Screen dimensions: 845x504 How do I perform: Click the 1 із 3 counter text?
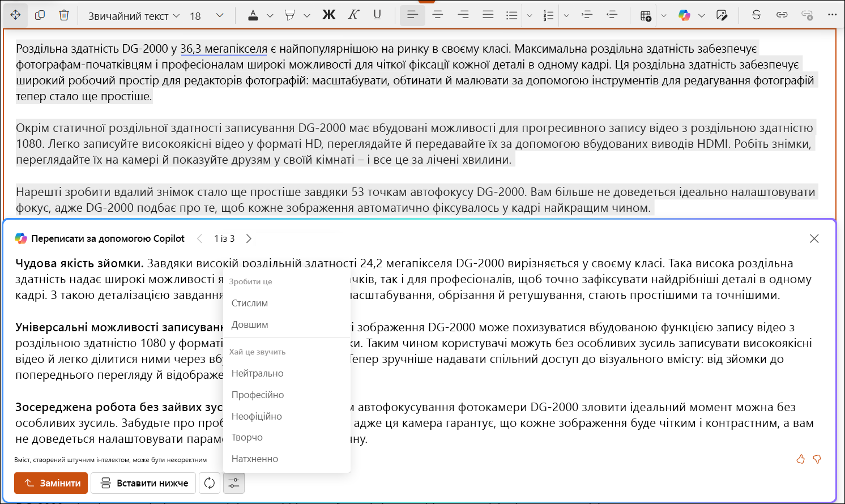click(x=224, y=238)
